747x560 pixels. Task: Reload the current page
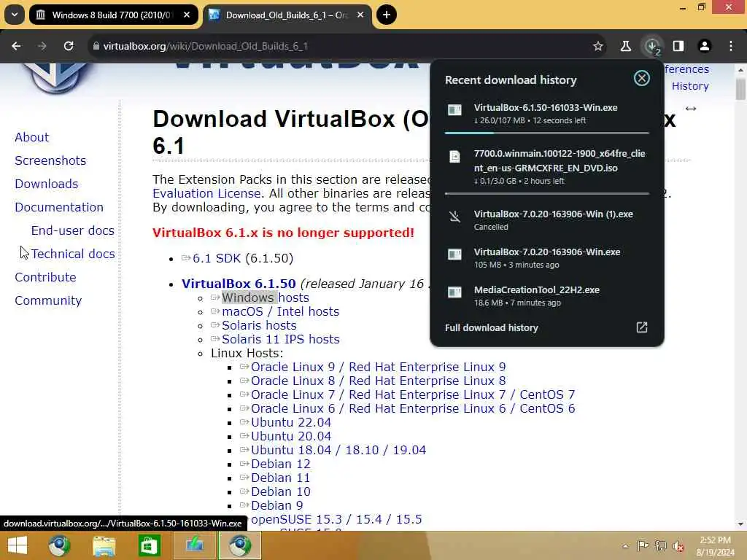coord(69,46)
